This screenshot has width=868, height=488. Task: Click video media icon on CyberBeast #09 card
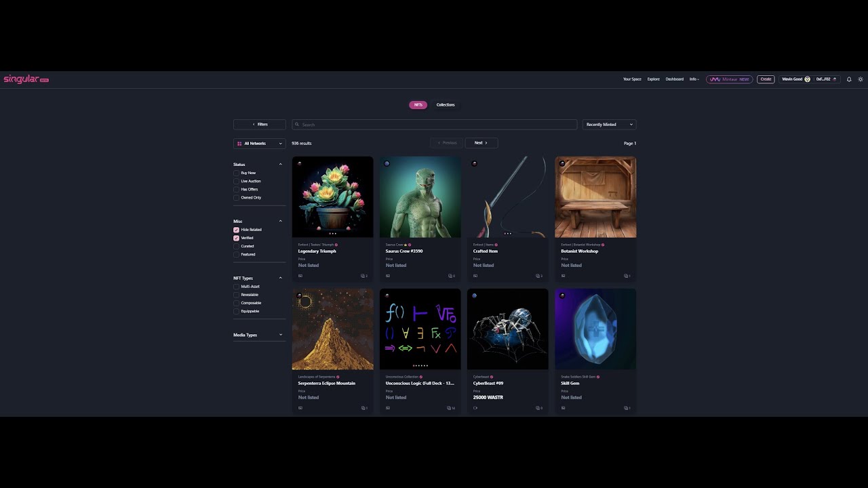(x=475, y=408)
